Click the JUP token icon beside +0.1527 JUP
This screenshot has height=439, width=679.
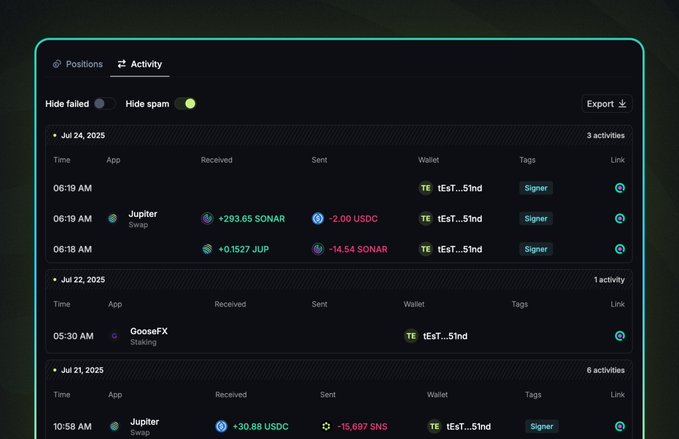[207, 249]
